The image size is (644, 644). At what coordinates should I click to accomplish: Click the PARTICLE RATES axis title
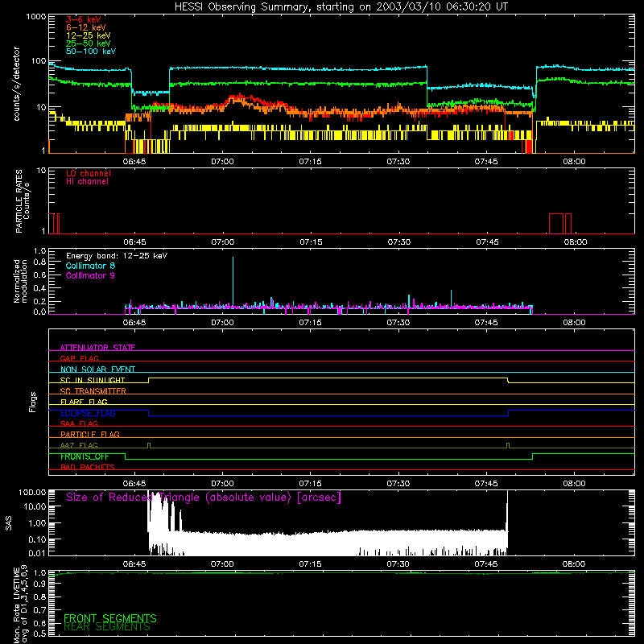coord(23,201)
